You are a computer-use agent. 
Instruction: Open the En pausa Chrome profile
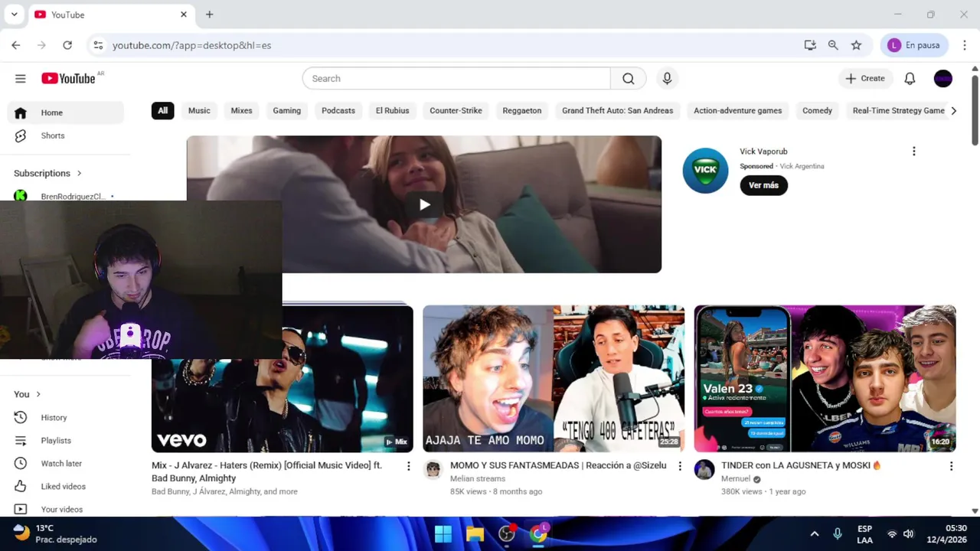click(x=914, y=45)
